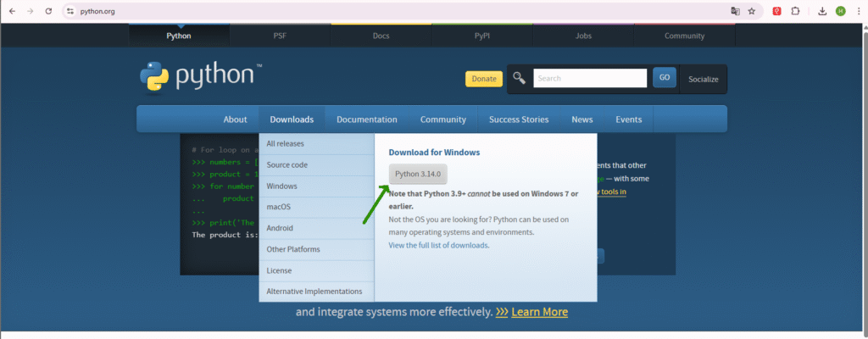Click the Download for Windows heading
The image size is (868, 339).
coord(434,153)
